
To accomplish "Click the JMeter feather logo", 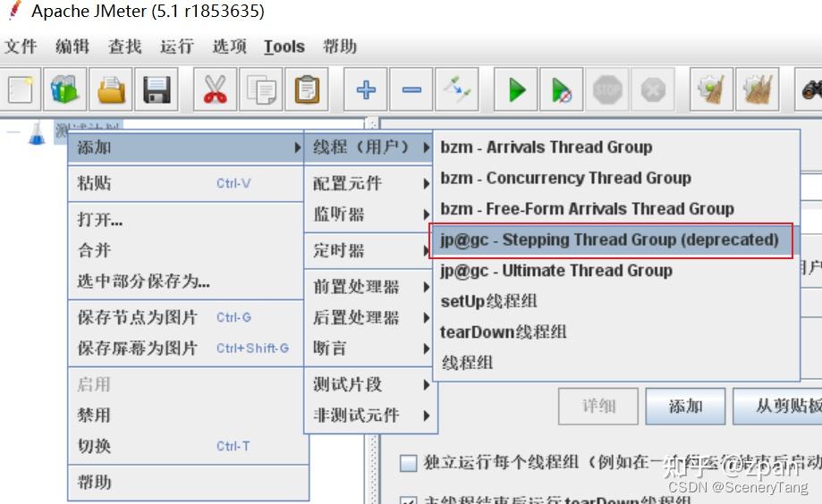I will (x=16, y=11).
